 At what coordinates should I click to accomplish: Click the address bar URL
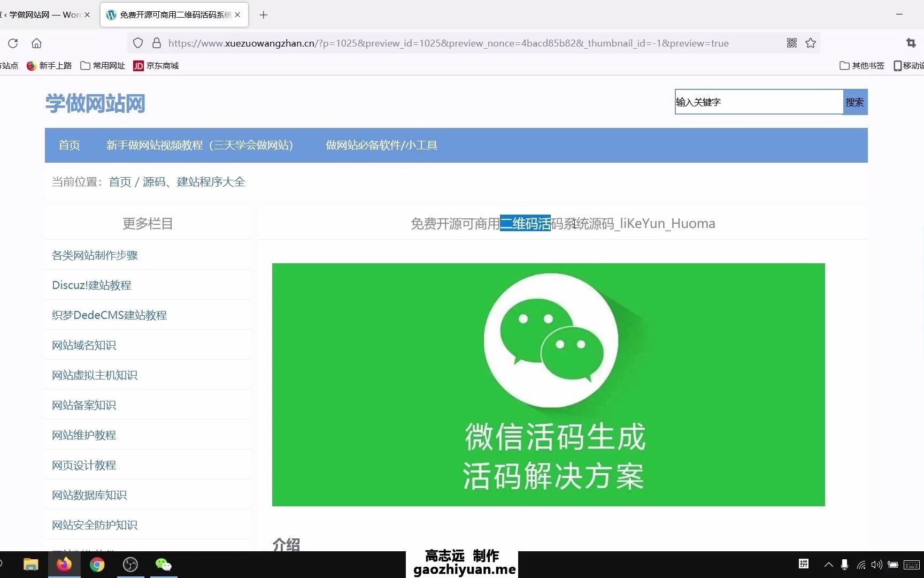(x=448, y=43)
